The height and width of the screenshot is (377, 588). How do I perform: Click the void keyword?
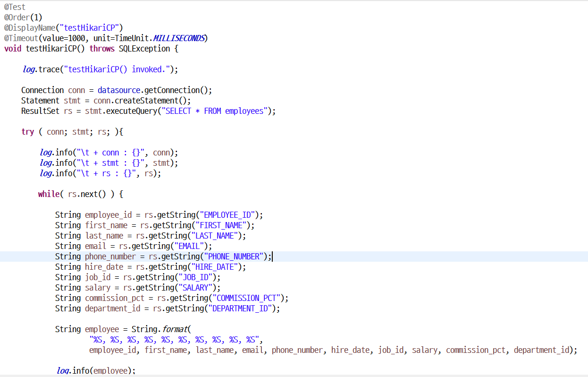[x=13, y=49]
